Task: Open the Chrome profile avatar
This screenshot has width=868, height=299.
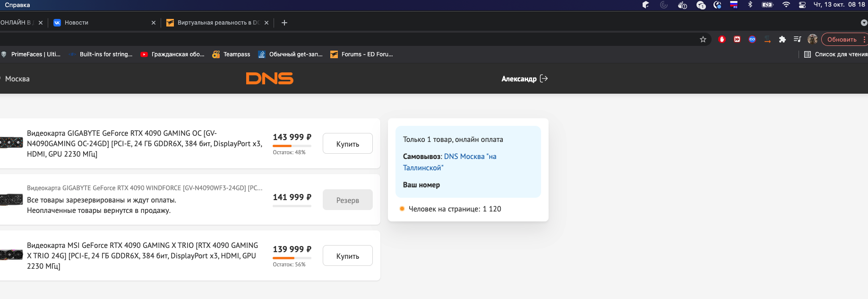Action: (x=813, y=39)
